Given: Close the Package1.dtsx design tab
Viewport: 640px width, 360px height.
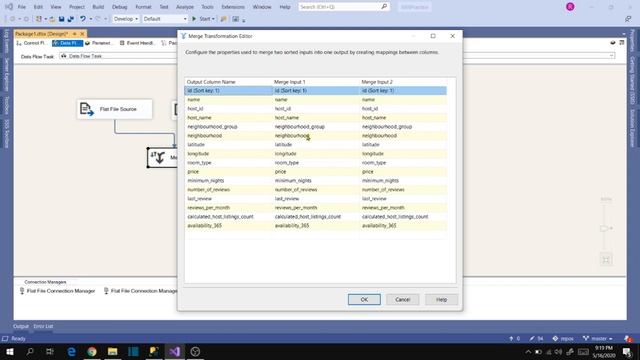Looking at the screenshot, I should click(82, 33).
